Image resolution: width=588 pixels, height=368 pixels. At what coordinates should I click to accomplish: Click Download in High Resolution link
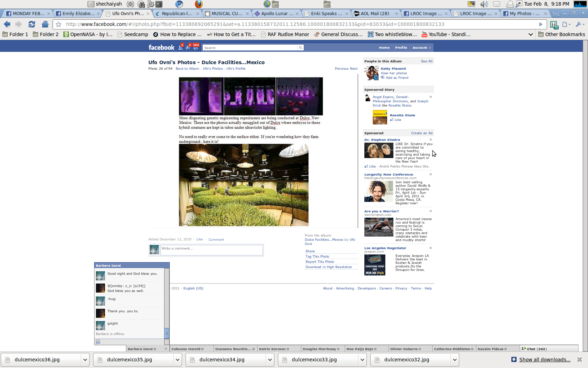point(329,267)
